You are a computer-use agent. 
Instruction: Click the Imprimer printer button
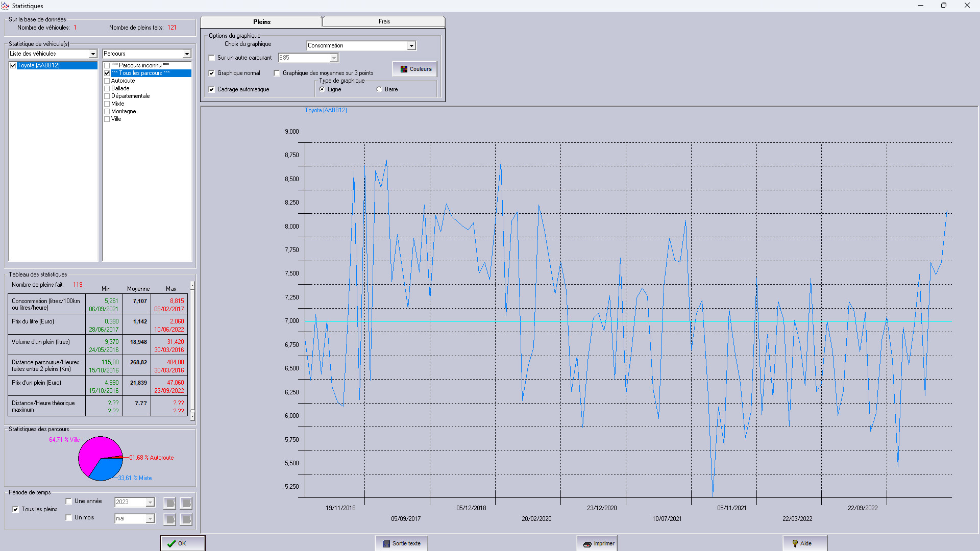point(597,543)
